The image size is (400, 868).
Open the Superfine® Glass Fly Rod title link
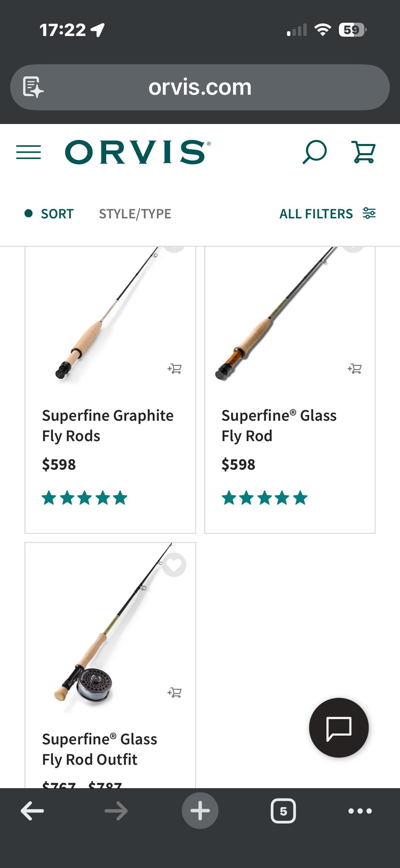[x=279, y=425]
